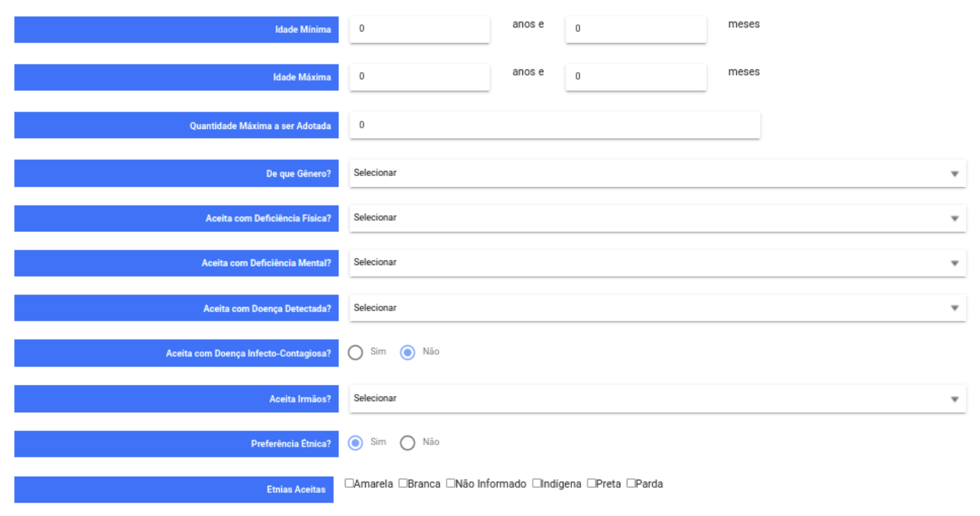Click the Gênero dropdown arrow
Screen dimensions: 980x516
pos(953,172)
